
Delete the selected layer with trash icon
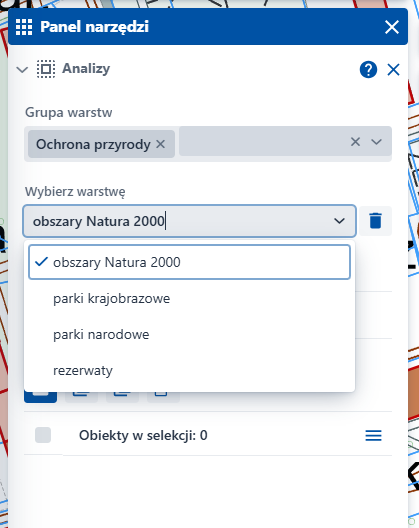375,221
